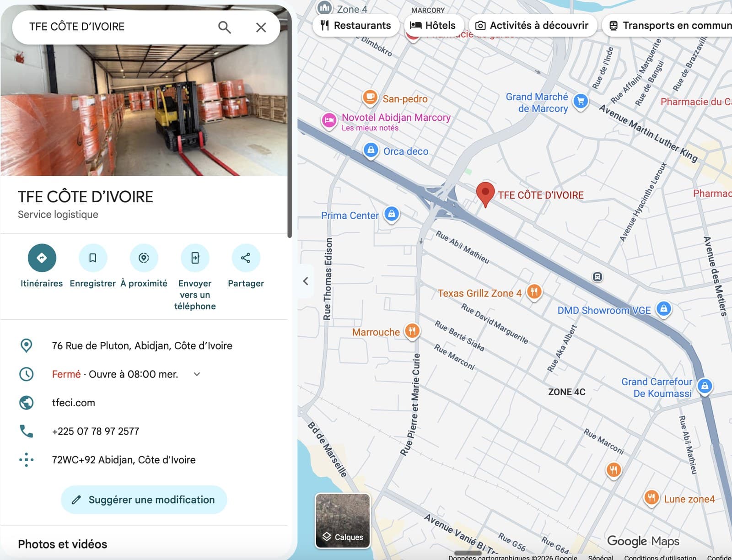732x560 pixels.
Task: Click the San-pedro café pin
Action: [370, 97]
